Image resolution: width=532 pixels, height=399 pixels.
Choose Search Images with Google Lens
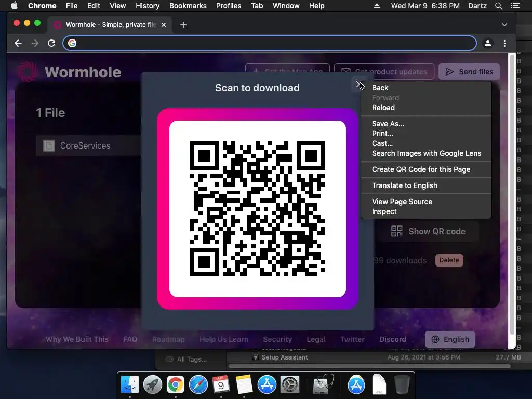coord(426,153)
